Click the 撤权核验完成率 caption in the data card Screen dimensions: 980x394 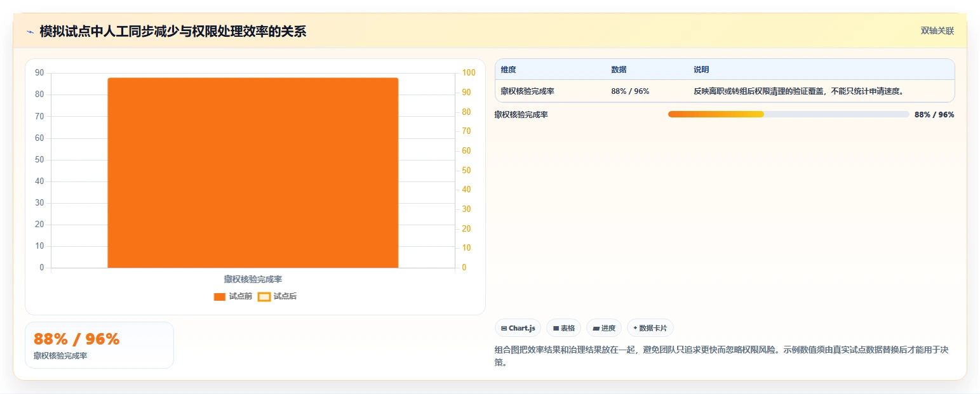[60, 356]
